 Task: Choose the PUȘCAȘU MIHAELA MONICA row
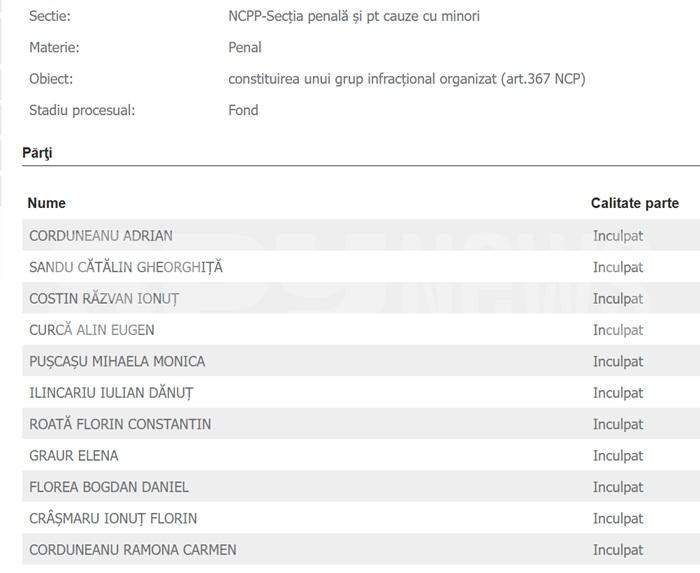[x=117, y=361]
